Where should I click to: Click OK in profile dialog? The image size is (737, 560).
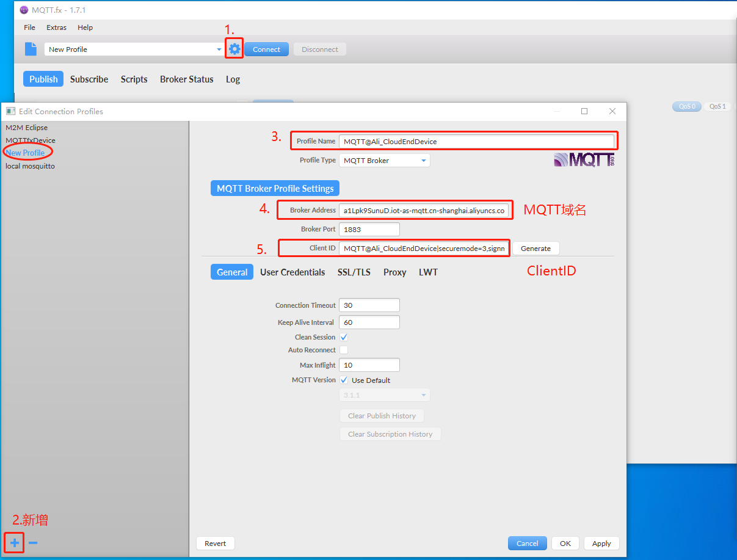coord(565,544)
